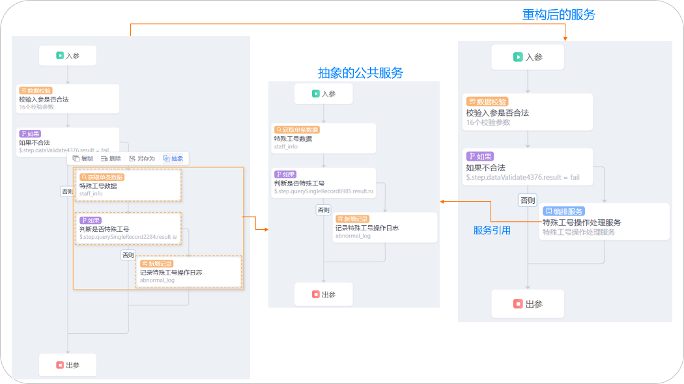Click the 否则 label in 抽象的公共服务 flow
Viewport: 684px width, 384px height.
[x=324, y=210]
